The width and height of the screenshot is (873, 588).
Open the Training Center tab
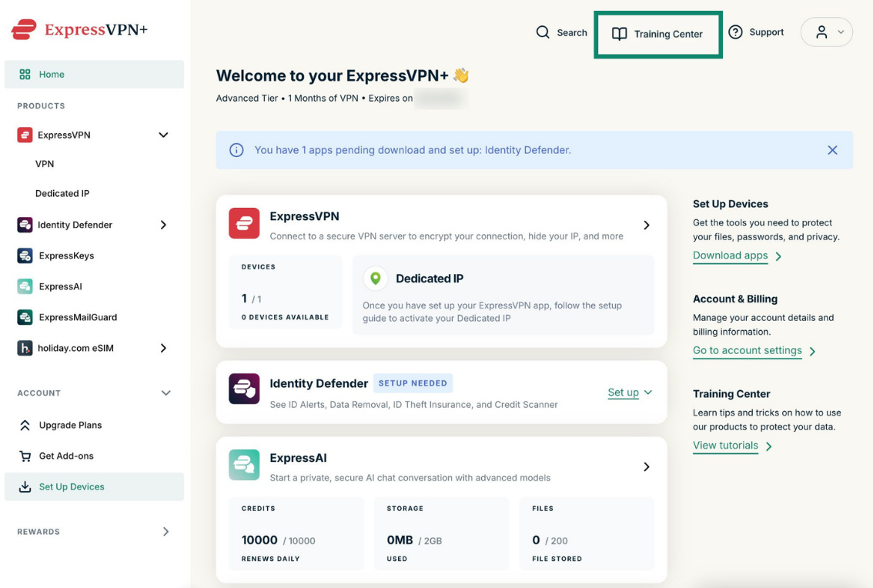coord(657,34)
